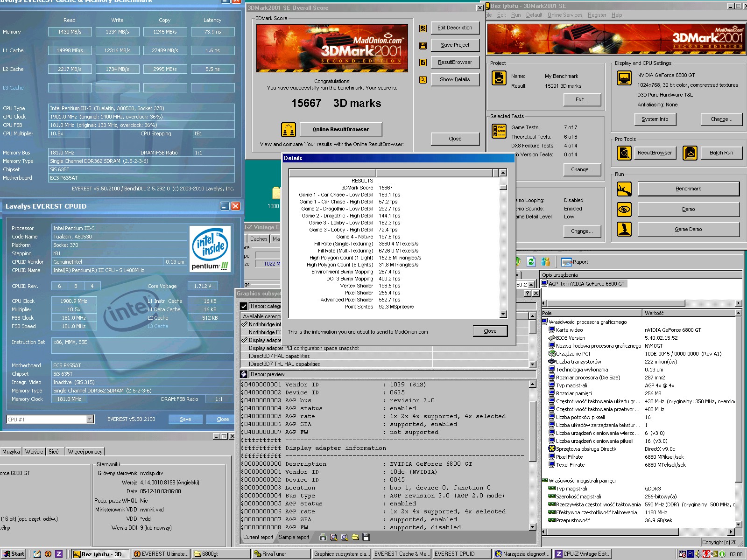Click the Pole column header in EVEREST
Screen dimensions: 747x560
pyautogui.click(x=592, y=313)
